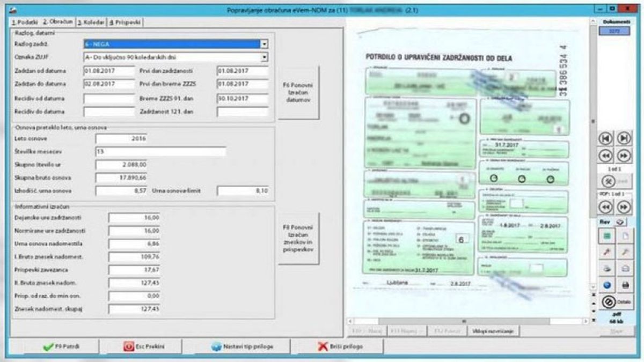Viewport: 644px width, 362px height.
Task: Switch to the 4. Prispevki tab
Action: pos(125,23)
